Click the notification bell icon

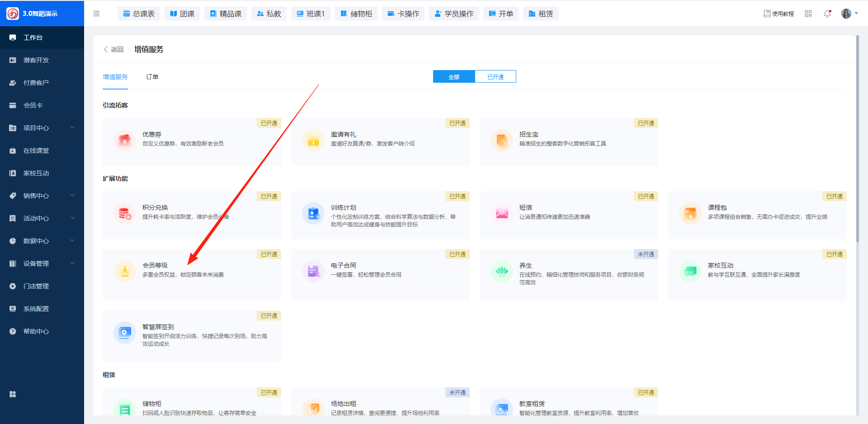[x=827, y=14]
